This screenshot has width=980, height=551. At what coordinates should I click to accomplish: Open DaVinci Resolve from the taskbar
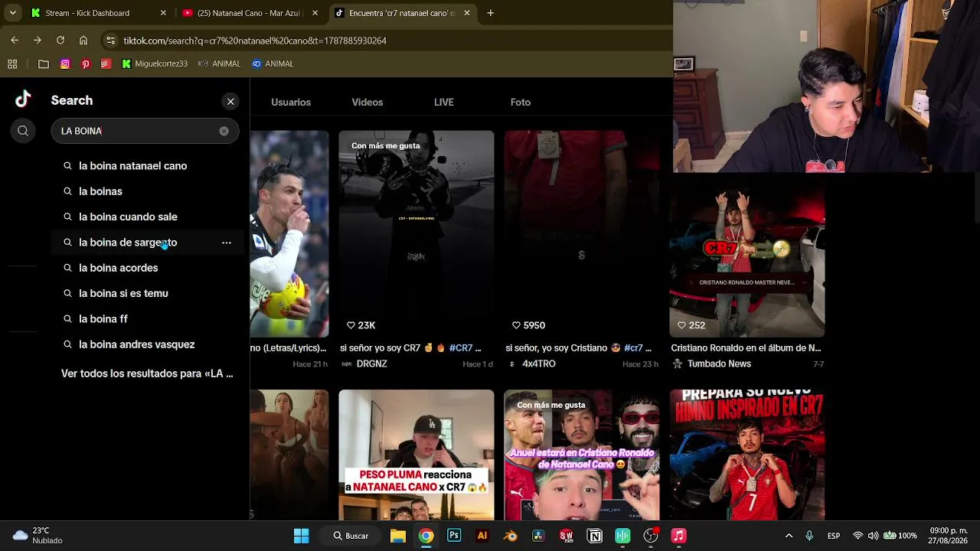pyautogui.click(x=538, y=536)
